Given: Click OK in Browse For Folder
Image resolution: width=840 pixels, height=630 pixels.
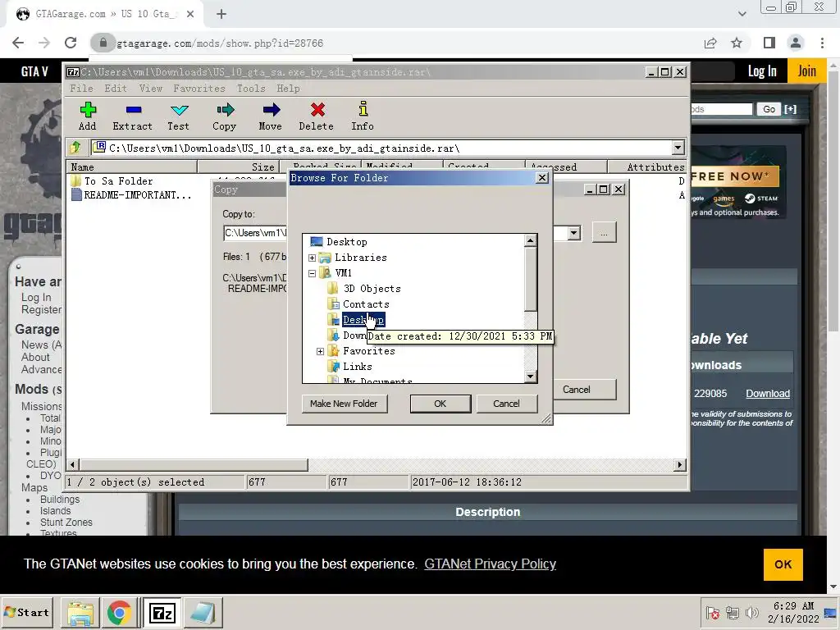Looking at the screenshot, I should 441,404.
